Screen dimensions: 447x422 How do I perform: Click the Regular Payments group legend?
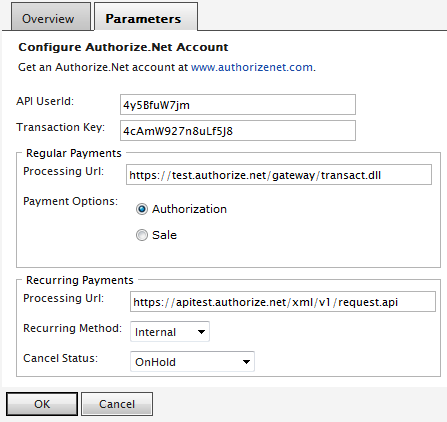[74, 153]
